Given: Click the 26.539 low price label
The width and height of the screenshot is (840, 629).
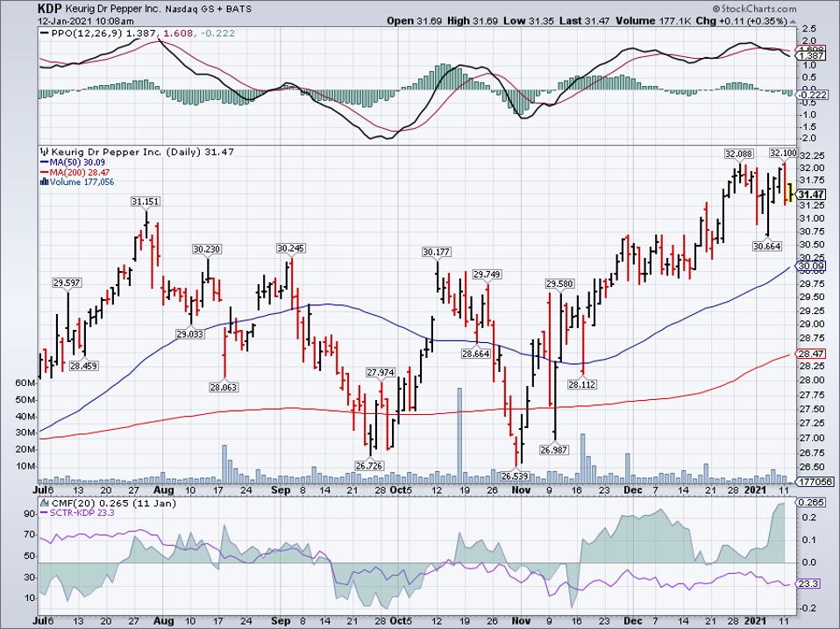Looking at the screenshot, I should point(515,475).
